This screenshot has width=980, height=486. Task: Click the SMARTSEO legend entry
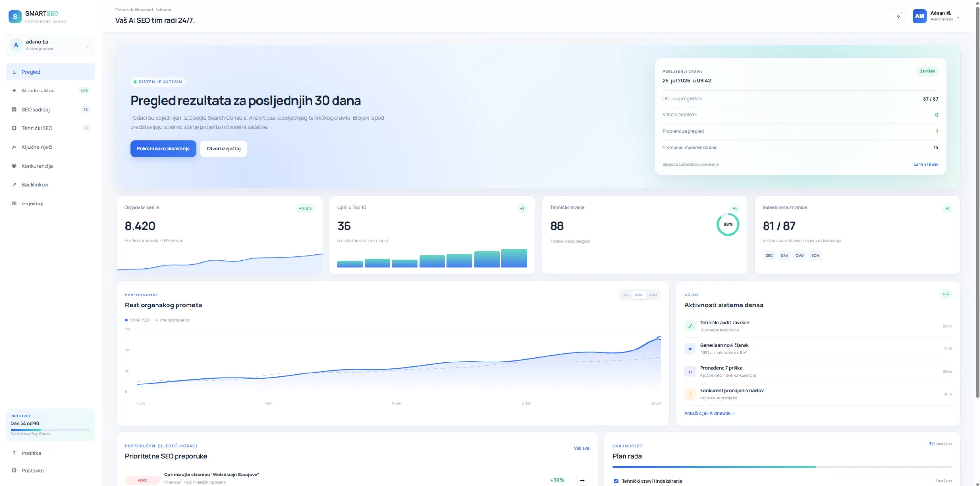pos(137,320)
